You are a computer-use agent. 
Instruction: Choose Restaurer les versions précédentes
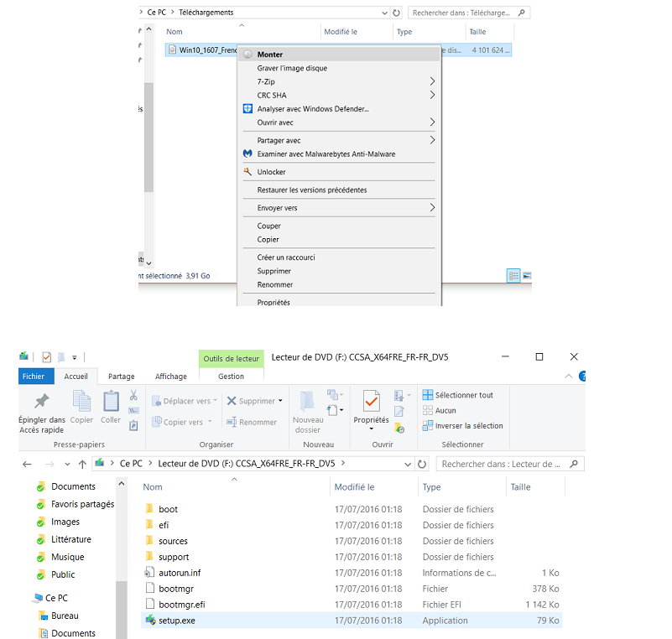339,190
